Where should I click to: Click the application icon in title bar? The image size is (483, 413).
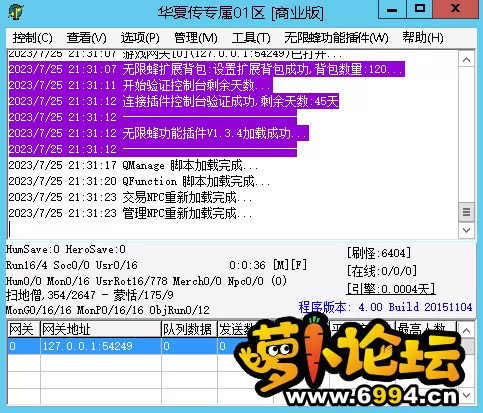16,12
